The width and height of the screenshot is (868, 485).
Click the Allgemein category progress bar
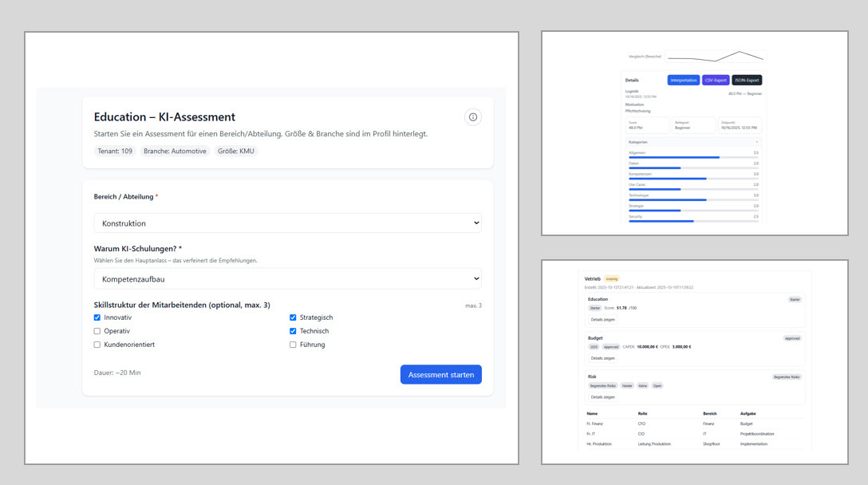point(692,157)
